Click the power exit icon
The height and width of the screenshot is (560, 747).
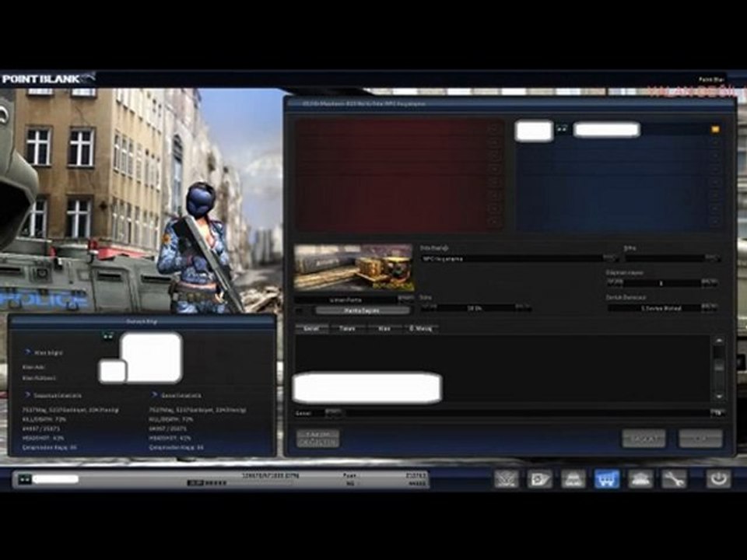click(718, 478)
